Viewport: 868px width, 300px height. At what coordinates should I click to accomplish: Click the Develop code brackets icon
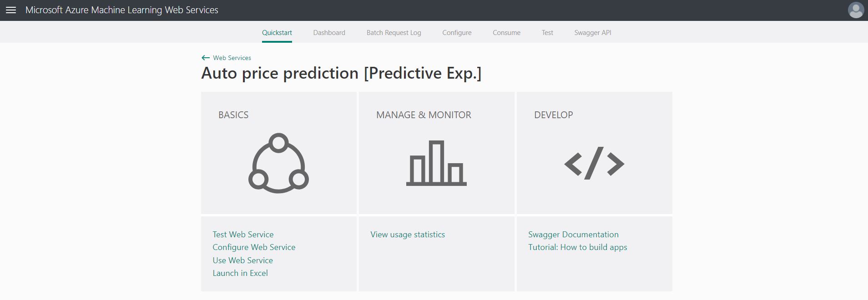point(594,163)
